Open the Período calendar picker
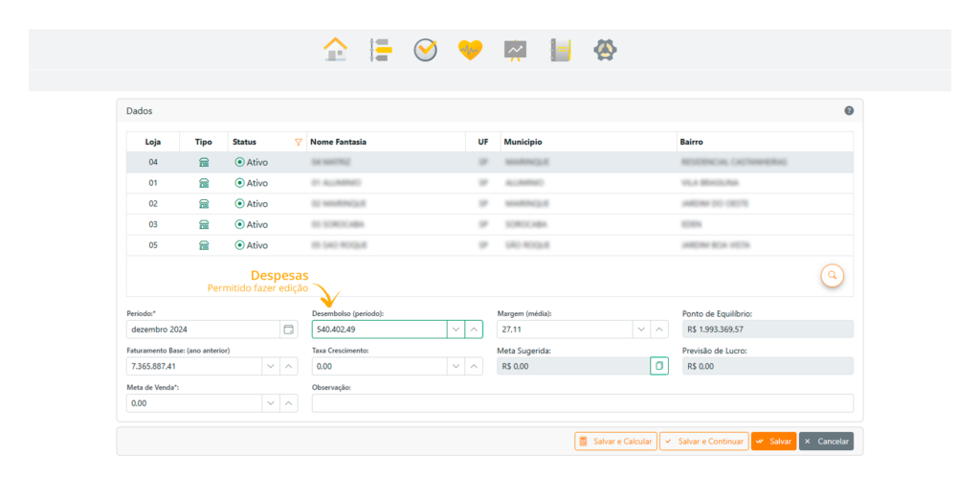Screen dimensions: 980x501 [288, 330]
